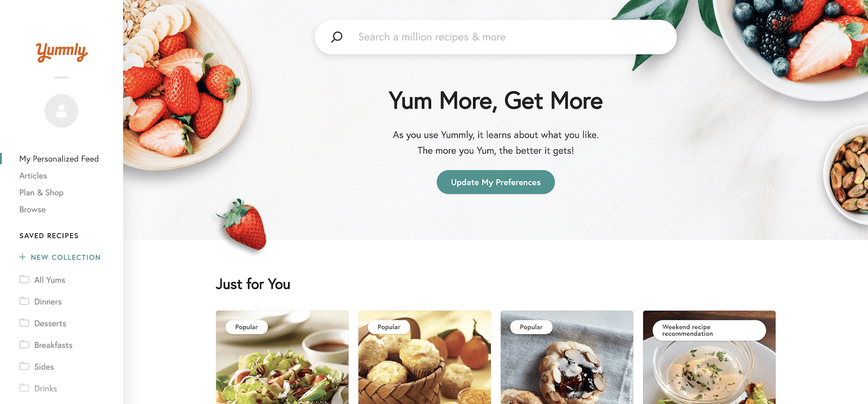This screenshot has width=868, height=404.
Task: Click the Dinners folder icon
Action: pyautogui.click(x=24, y=301)
